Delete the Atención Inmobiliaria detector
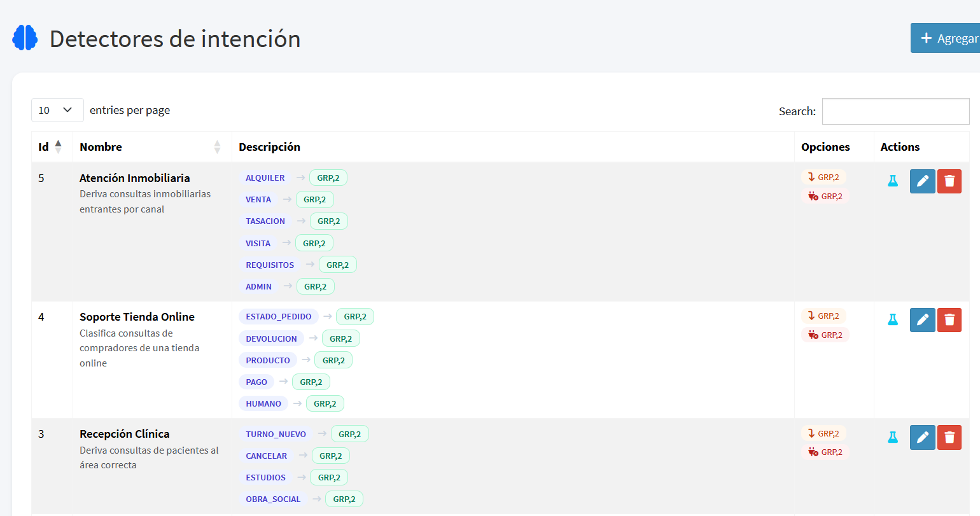The height and width of the screenshot is (516, 980). (949, 181)
